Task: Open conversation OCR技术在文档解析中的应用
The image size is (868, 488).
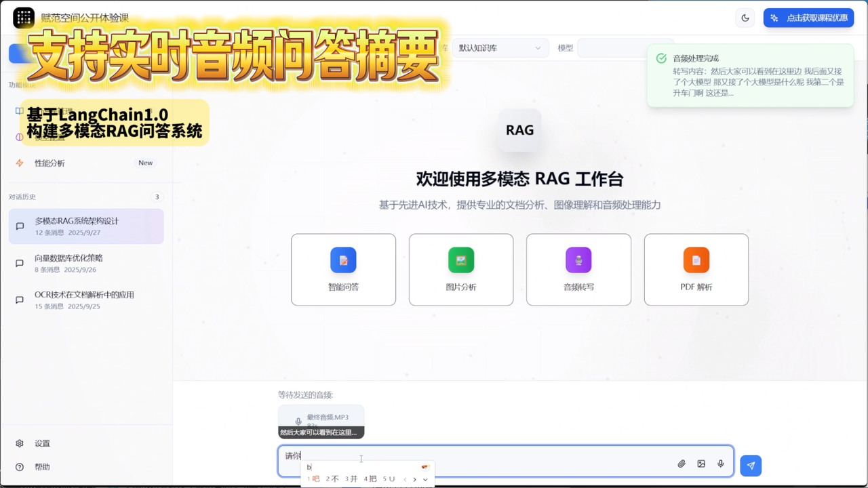Action: tap(86, 300)
